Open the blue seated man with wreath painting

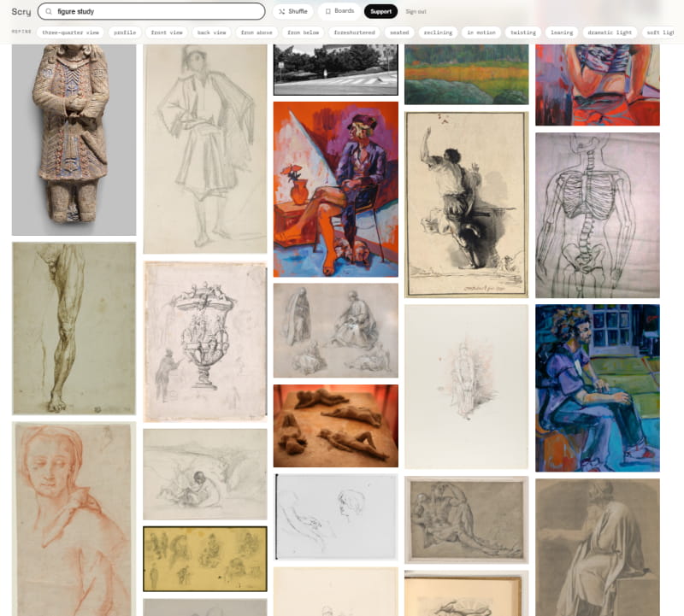pyautogui.click(x=598, y=388)
